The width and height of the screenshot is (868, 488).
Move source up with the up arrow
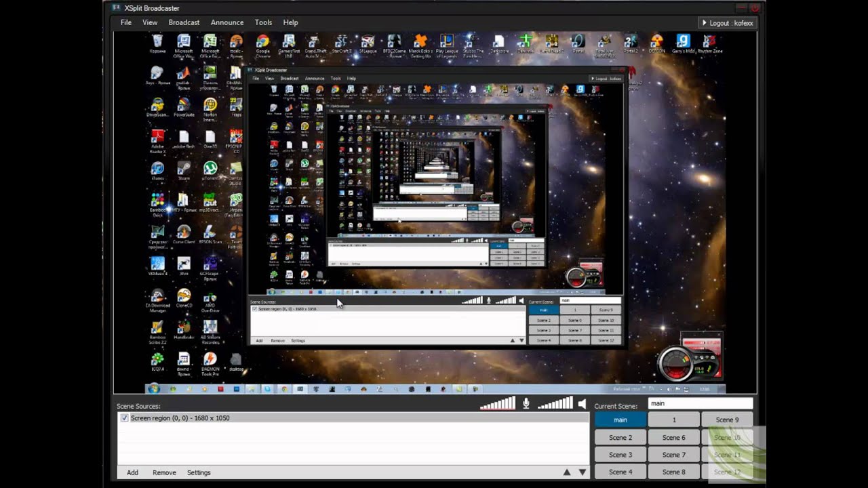click(x=567, y=472)
